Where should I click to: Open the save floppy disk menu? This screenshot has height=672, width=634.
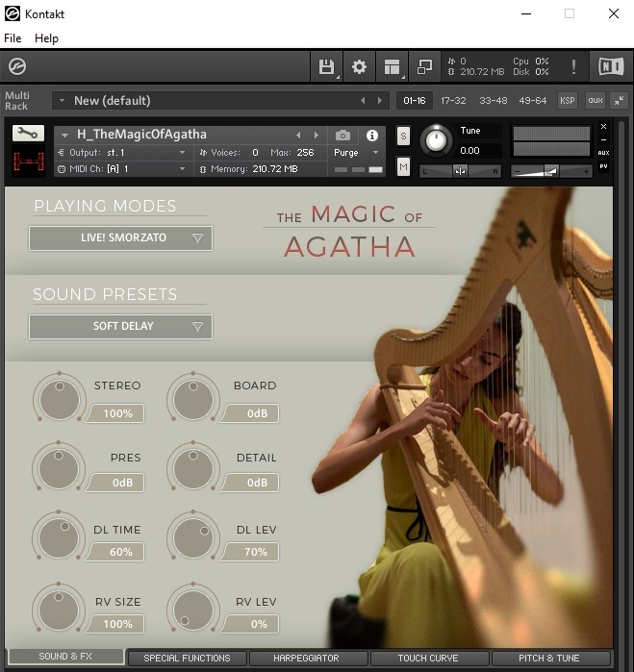point(326,67)
